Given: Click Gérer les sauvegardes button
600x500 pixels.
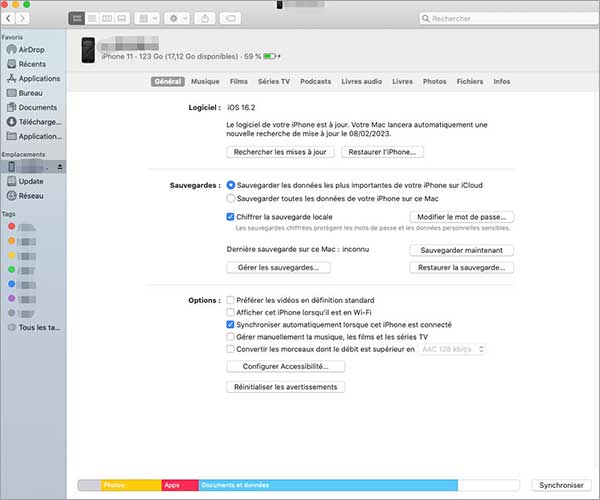Looking at the screenshot, I should 279,267.
